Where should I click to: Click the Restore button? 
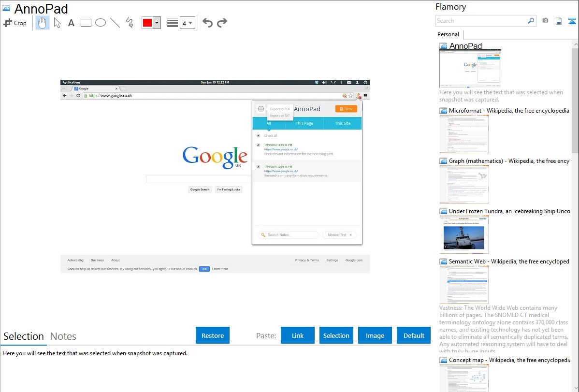[x=213, y=335]
